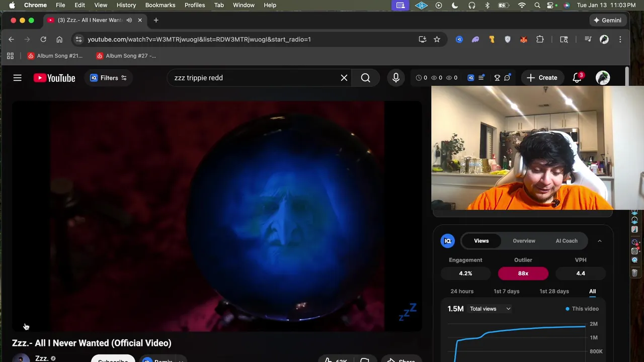Open the vidIQ trophy icon
Screen dimensions: 644x362
[x=497, y=78]
